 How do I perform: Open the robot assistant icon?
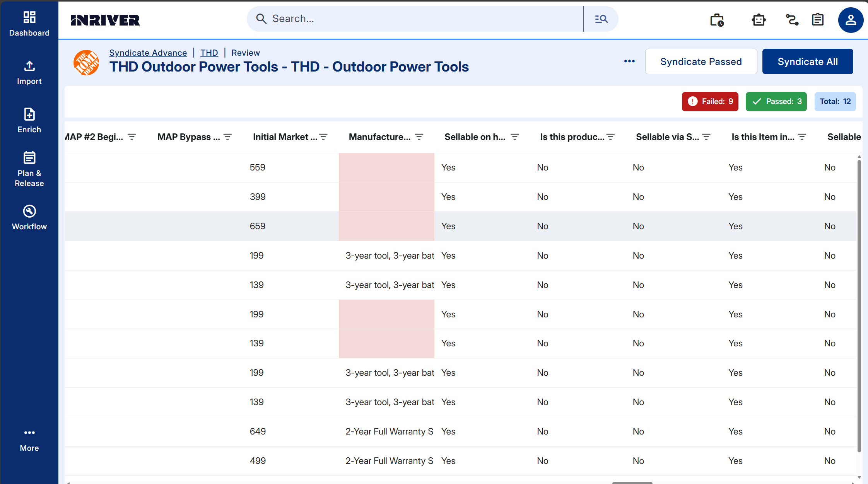click(x=759, y=20)
